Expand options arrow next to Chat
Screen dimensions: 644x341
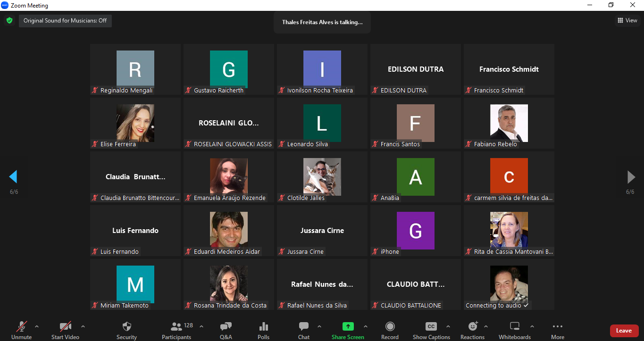pyautogui.click(x=319, y=326)
